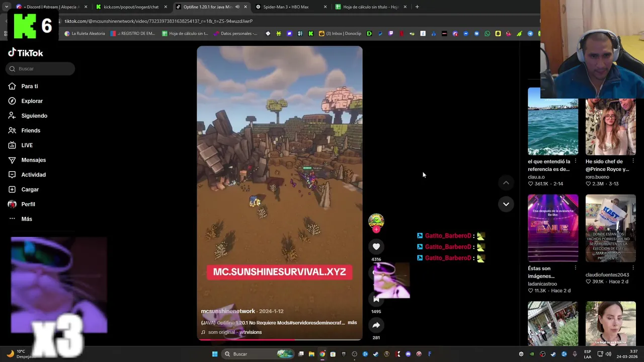Open Task View in the taskbar
This screenshot has height=362, width=644.
click(x=301, y=354)
